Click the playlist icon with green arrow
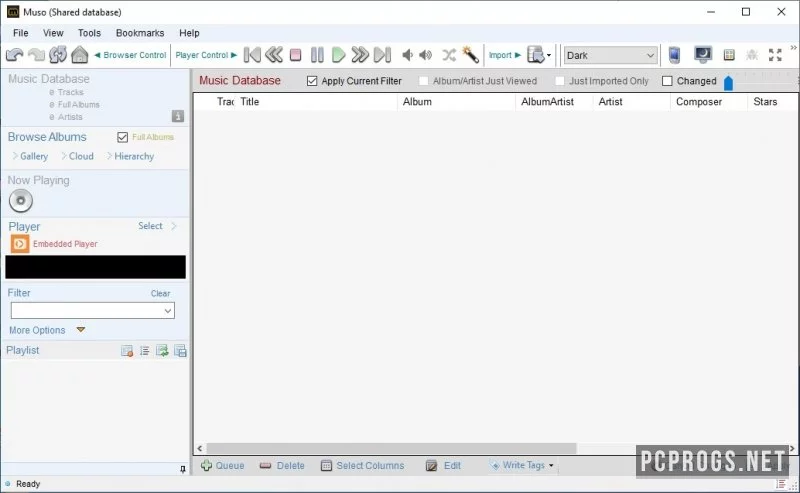This screenshot has height=493, width=800. pos(162,351)
